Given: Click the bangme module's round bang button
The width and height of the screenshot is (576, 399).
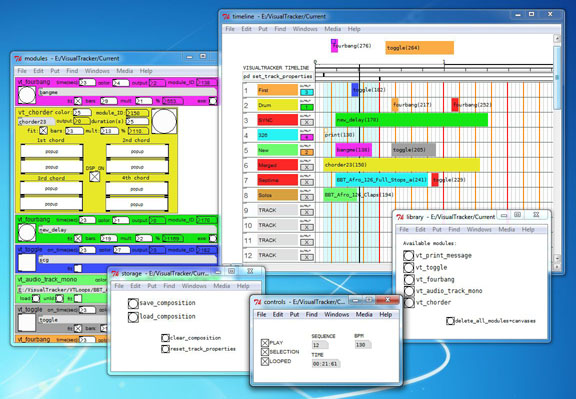Looking at the screenshot, I should coord(27,95).
